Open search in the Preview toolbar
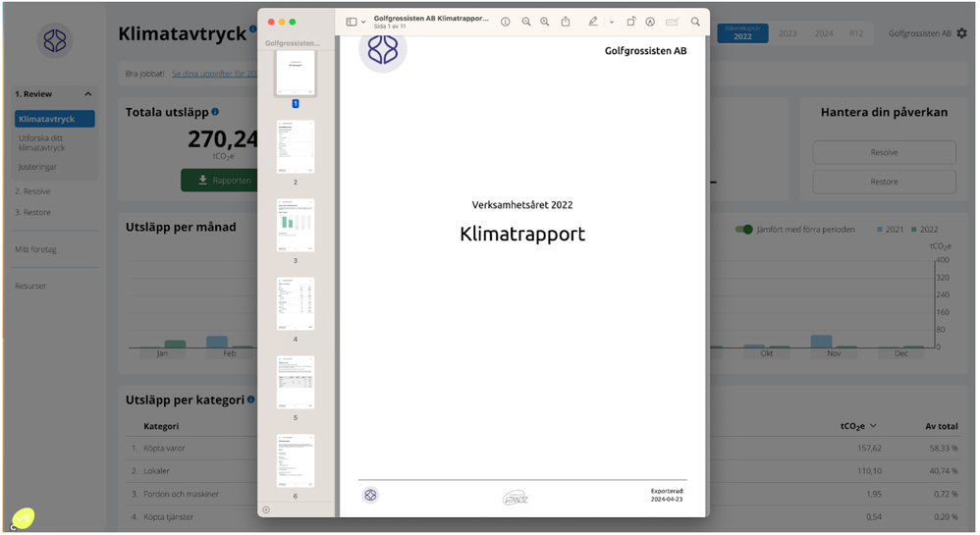 click(x=695, y=22)
